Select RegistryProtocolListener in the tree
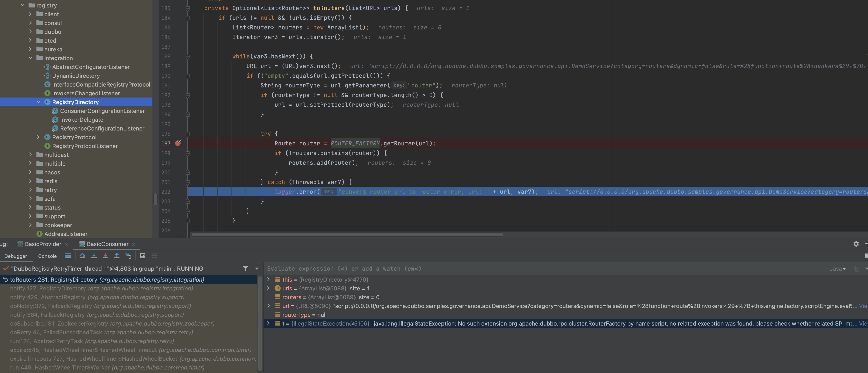This screenshot has height=373, width=868. (85, 146)
